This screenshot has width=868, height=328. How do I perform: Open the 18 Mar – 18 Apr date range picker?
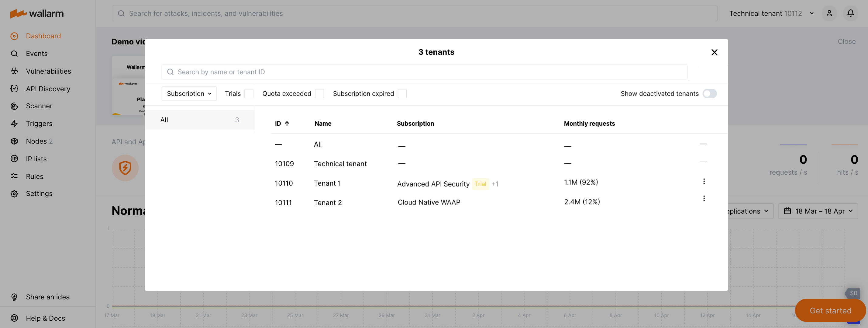click(818, 211)
